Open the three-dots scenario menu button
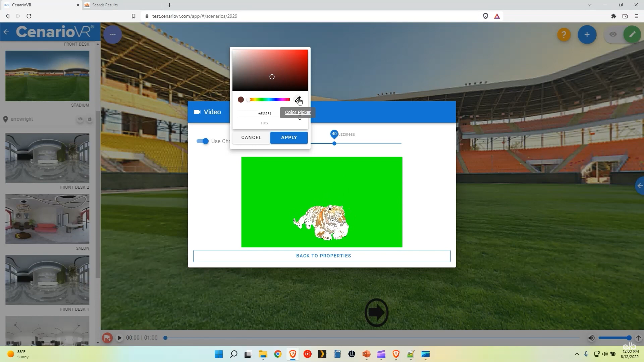The width and height of the screenshot is (644, 362). pyautogui.click(x=113, y=35)
